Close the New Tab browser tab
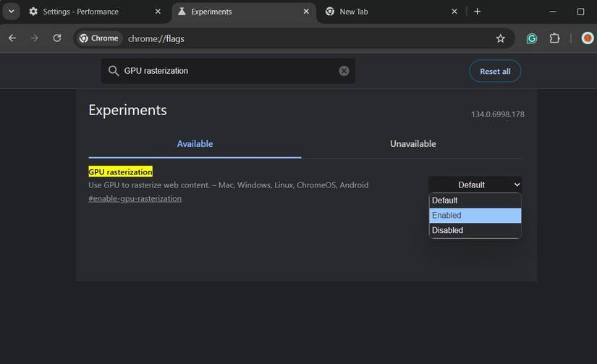The image size is (597, 364). tap(454, 12)
